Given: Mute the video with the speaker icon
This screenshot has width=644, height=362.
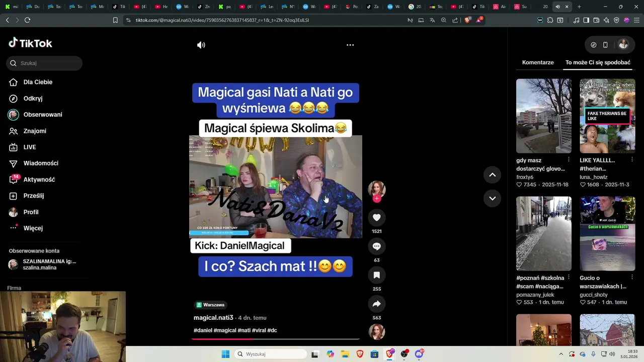Looking at the screenshot, I should 201,45.
